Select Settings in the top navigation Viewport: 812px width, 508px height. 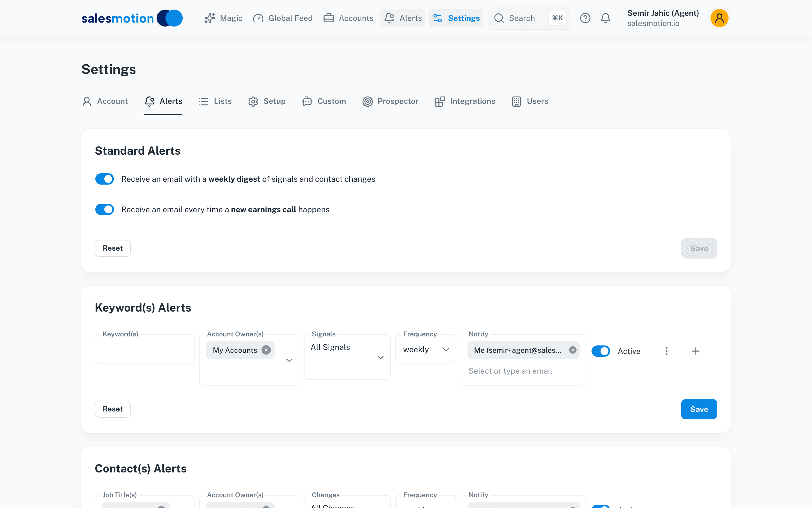click(456, 18)
